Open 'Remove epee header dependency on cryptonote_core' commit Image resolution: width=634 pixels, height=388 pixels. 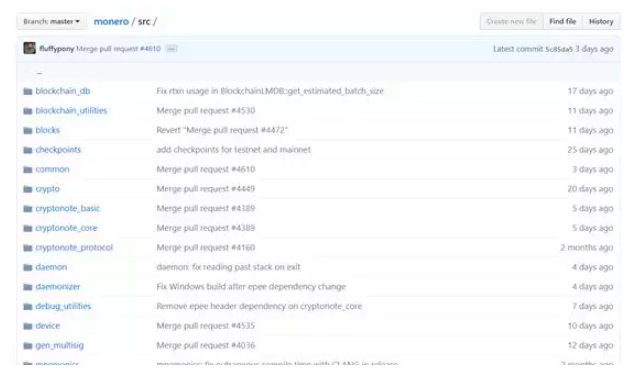(259, 306)
